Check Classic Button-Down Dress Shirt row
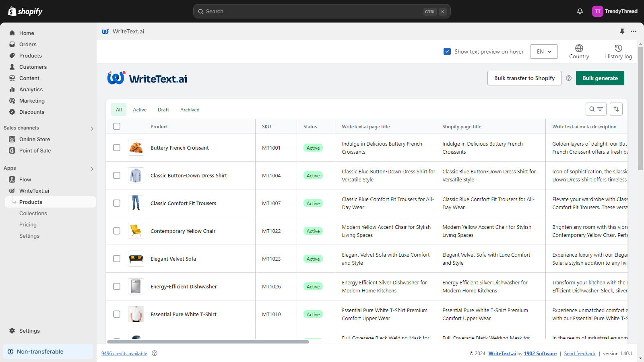This screenshot has height=362, width=644. point(117,175)
